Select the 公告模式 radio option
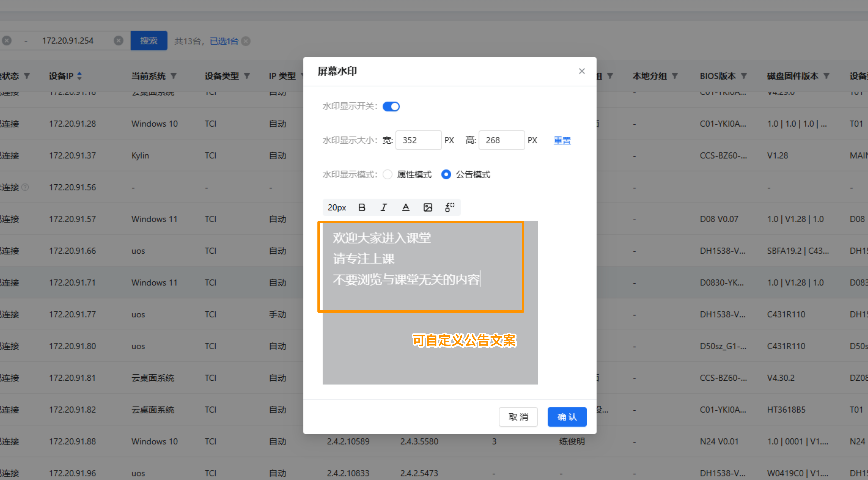The height and width of the screenshot is (480, 868). pyautogui.click(x=446, y=174)
